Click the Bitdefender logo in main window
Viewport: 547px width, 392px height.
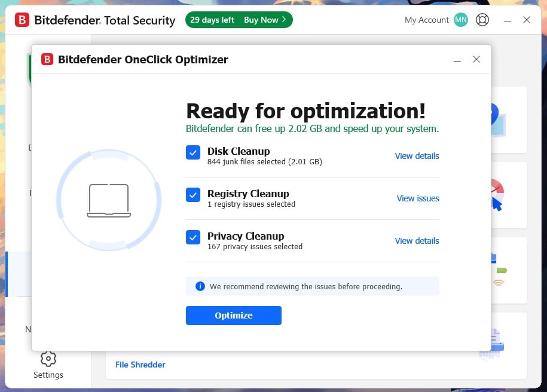(22, 20)
